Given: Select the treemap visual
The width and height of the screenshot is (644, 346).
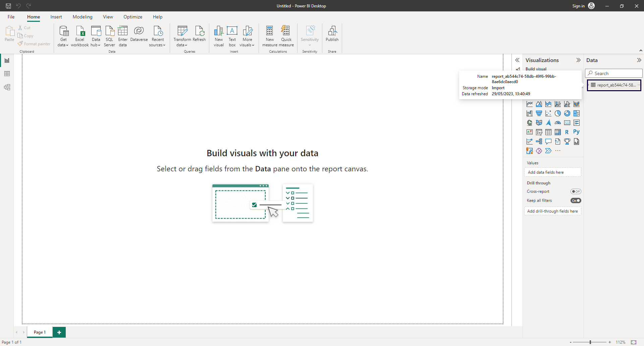Looking at the screenshot, I should point(577,113).
